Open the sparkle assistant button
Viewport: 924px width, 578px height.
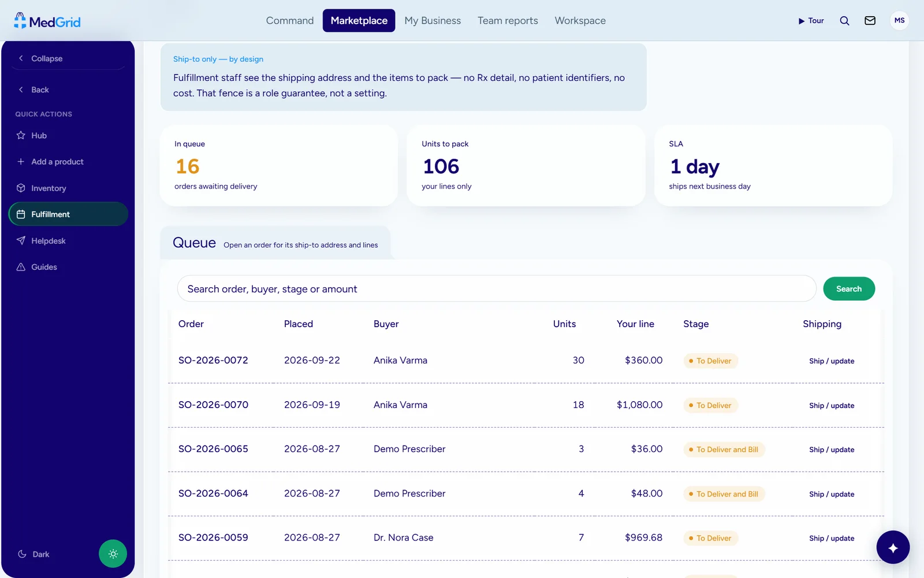coord(893,547)
